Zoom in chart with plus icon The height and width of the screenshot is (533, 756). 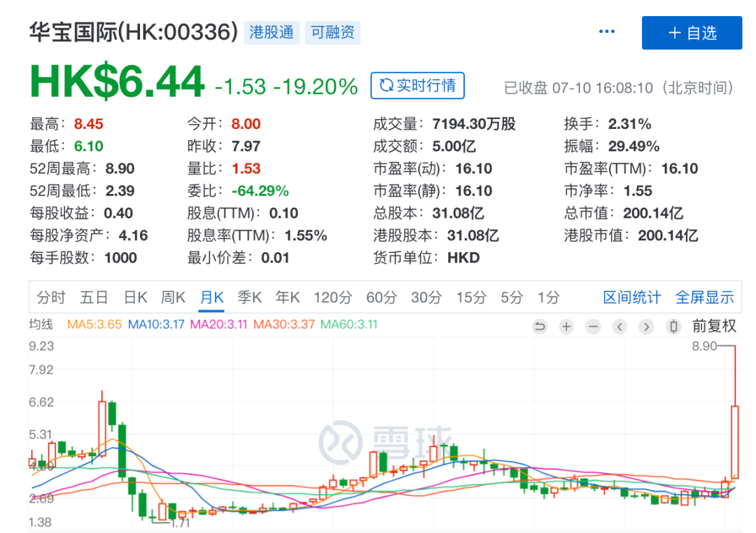point(566,326)
